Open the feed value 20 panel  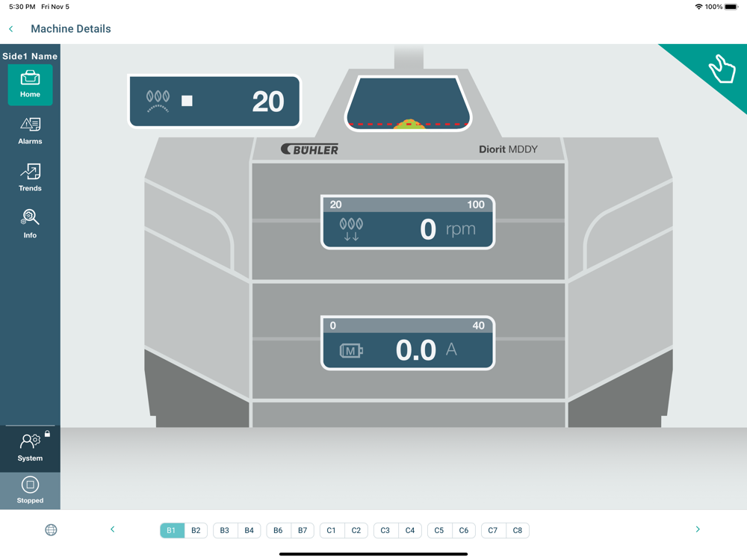215,101
